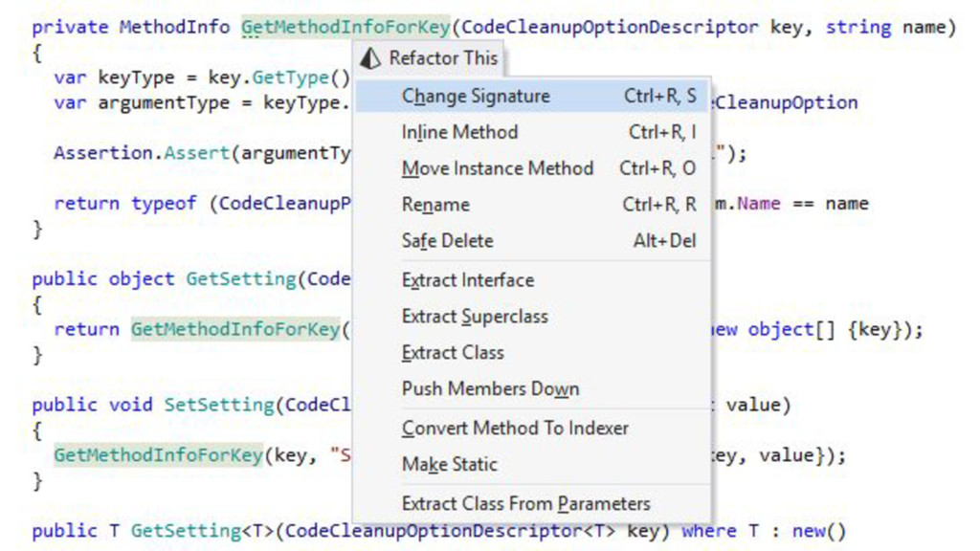This screenshot has height=551, width=980.
Task: Click GetMethodInfoForKey in the method declaration
Action: point(345,27)
